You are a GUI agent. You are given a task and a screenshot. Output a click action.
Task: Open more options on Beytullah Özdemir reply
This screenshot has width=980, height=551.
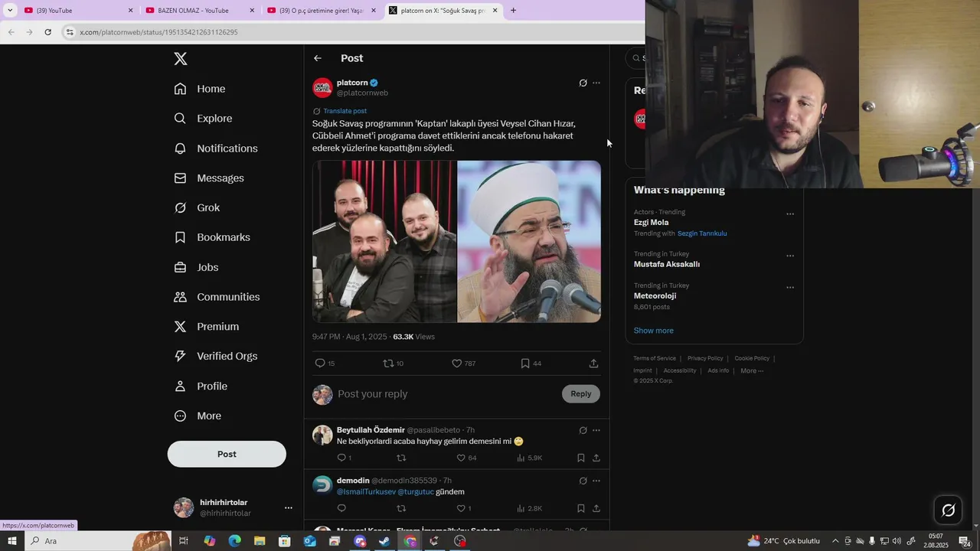596,430
